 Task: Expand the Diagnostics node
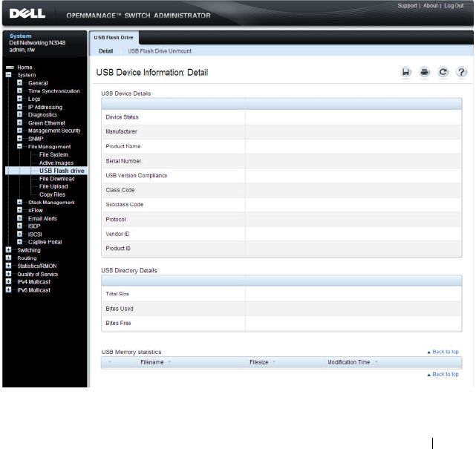[x=20, y=115]
